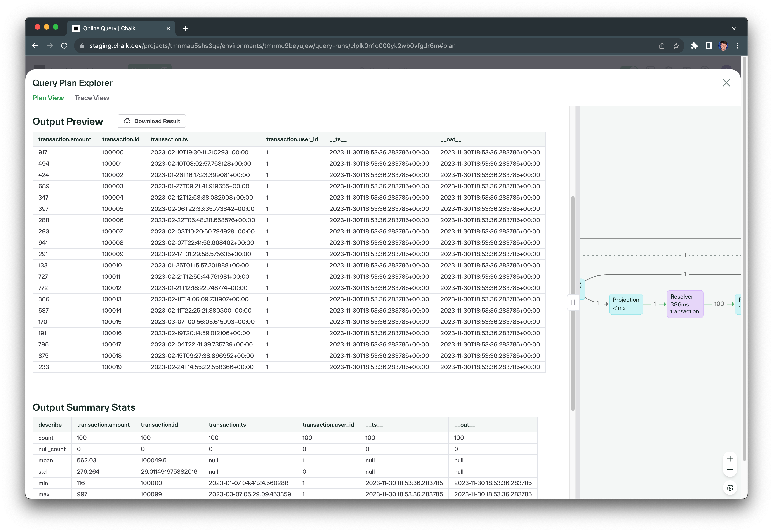Open plan graph settings gear icon
This screenshot has width=773, height=532.
pos(730,488)
